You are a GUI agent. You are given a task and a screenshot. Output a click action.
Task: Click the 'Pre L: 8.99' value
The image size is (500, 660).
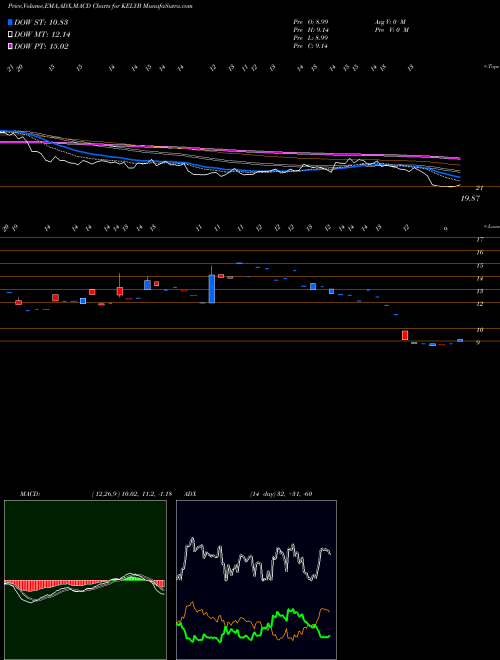click(311, 38)
